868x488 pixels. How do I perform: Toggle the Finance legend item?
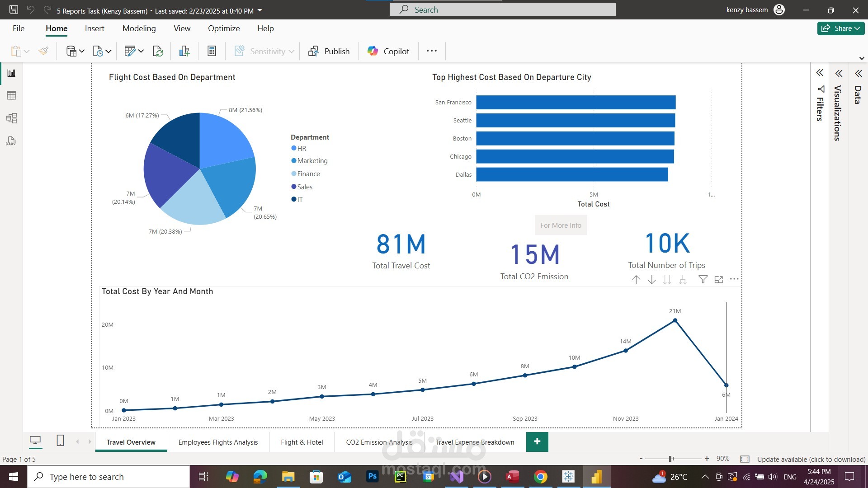(x=306, y=174)
